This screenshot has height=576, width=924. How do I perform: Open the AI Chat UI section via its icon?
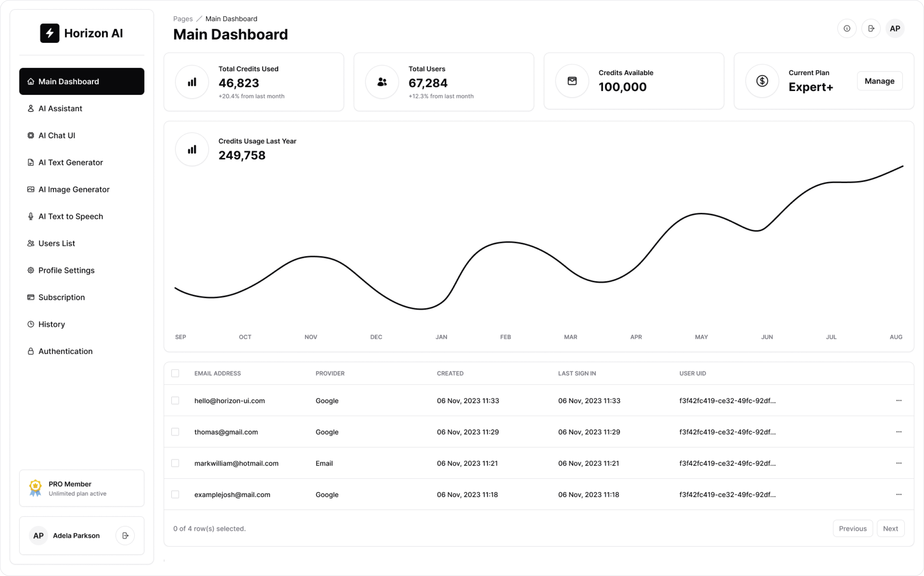(x=31, y=135)
